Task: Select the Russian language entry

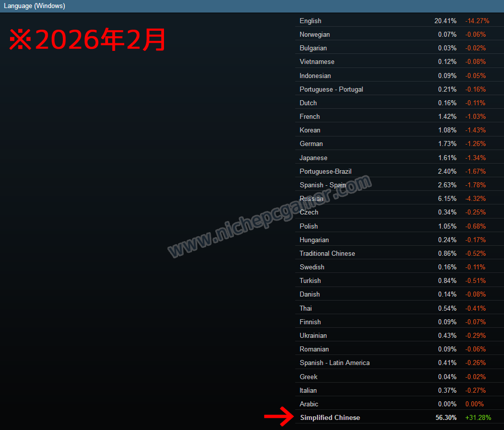Action: pos(311,198)
